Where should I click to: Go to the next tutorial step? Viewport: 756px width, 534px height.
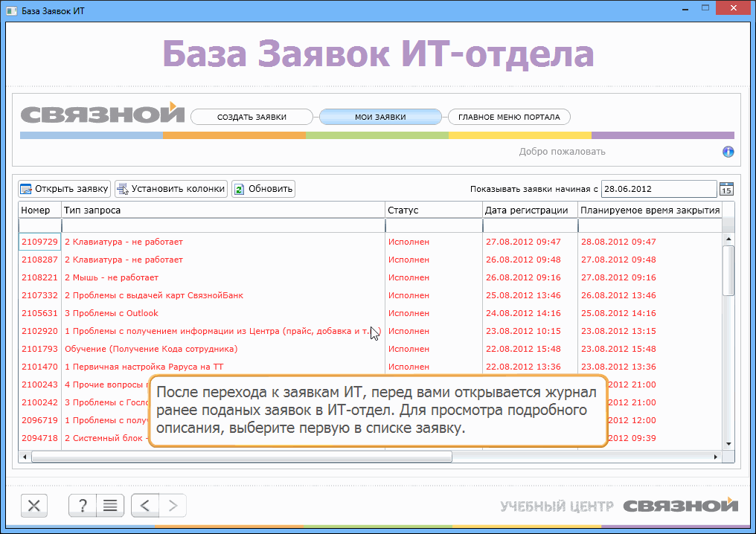(x=173, y=506)
